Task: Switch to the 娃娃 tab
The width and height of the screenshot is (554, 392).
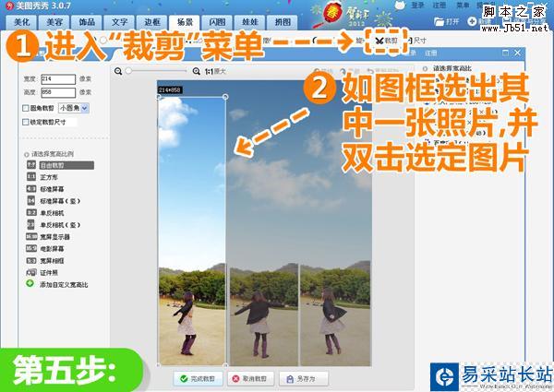Action: click(250, 22)
